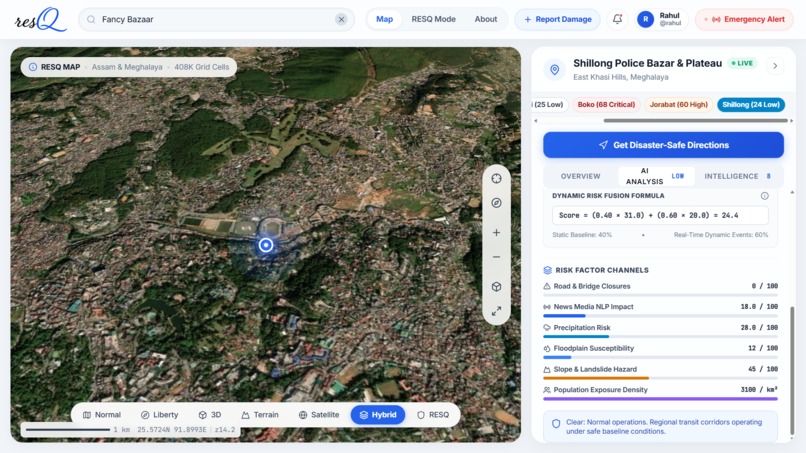
Task: Open the AI Analysis tab
Action: [656, 176]
